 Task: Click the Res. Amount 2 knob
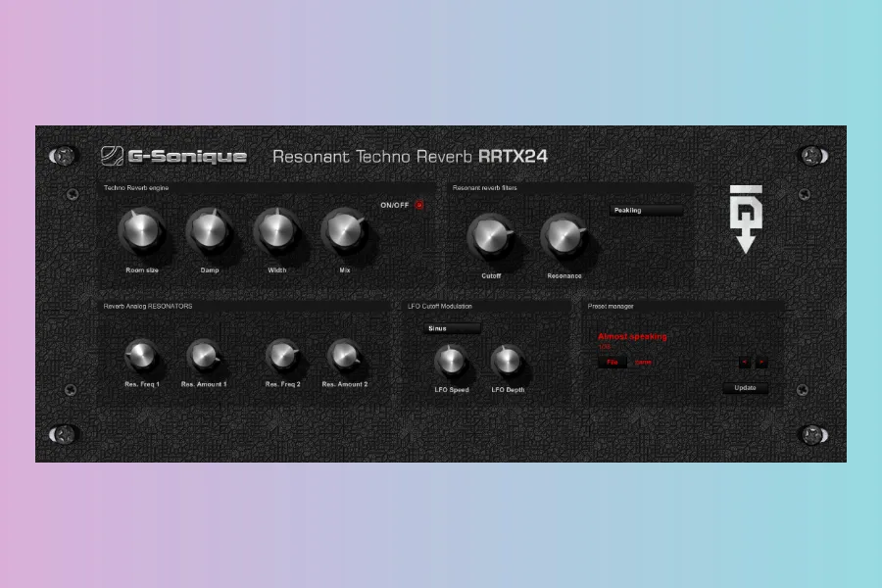pos(344,355)
